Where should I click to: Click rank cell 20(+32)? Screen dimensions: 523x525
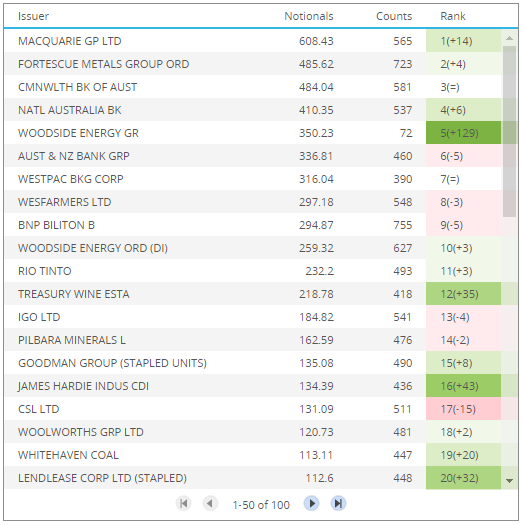click(463, 478)
